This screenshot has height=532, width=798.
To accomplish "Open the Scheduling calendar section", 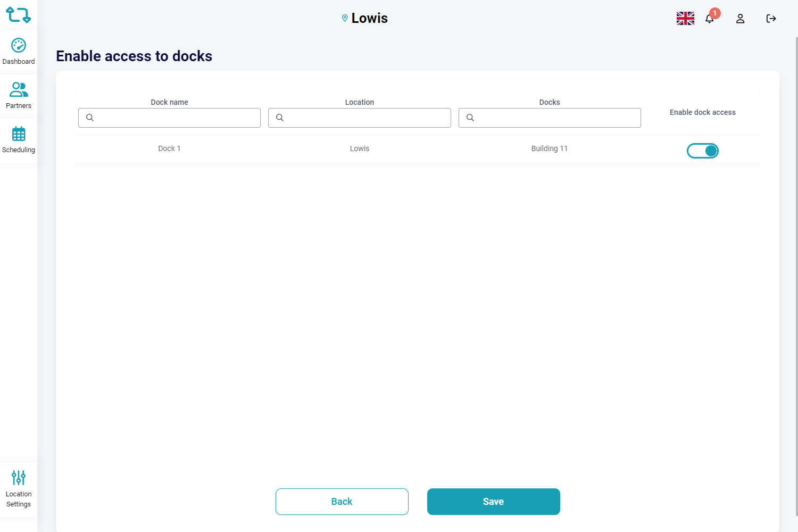I will click(19, 140).
